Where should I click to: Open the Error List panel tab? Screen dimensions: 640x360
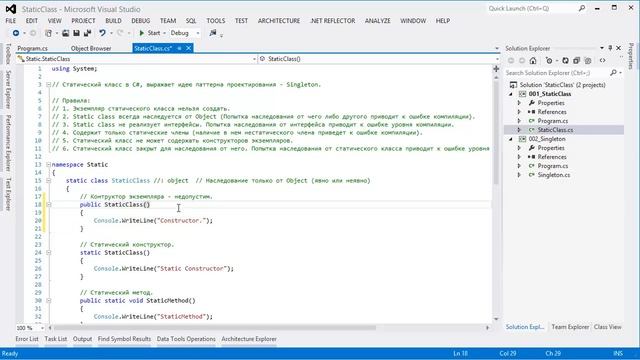tap(27, 339)
